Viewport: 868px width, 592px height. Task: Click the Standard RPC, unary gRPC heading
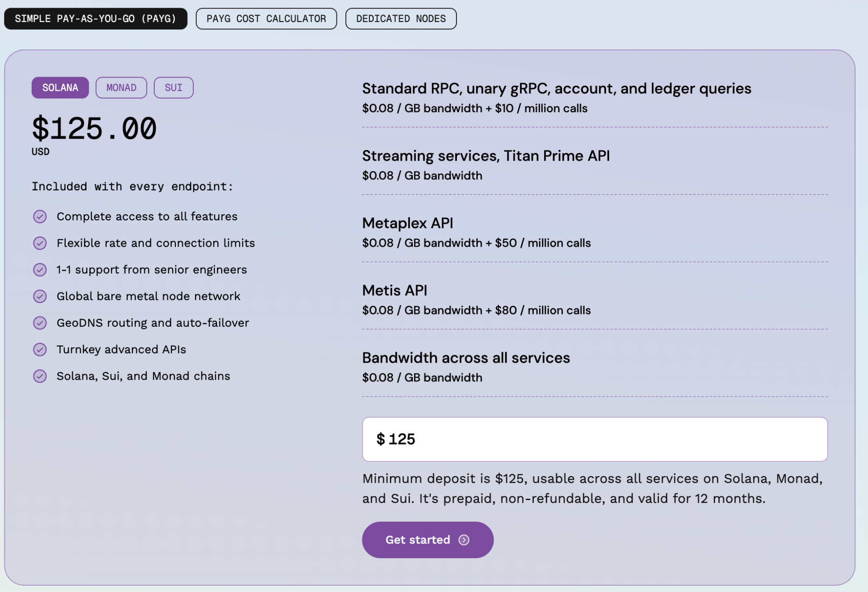pos(556,89)
